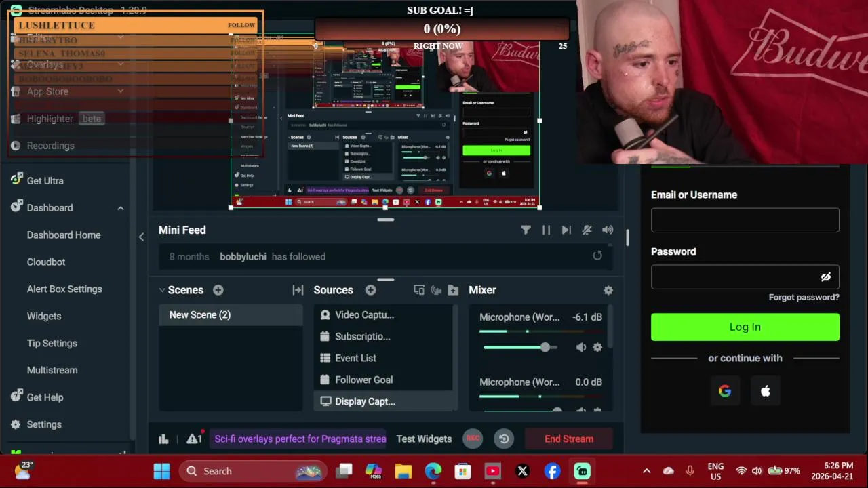The image size is (868, 488).
Task: Open File Explorer from taskbar
Action: point(403,471)
